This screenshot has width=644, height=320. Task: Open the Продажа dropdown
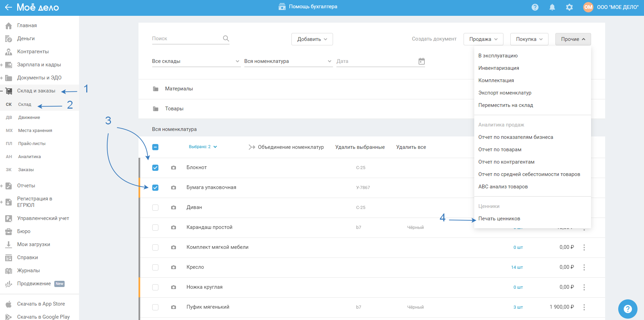(x=483, y=39)
